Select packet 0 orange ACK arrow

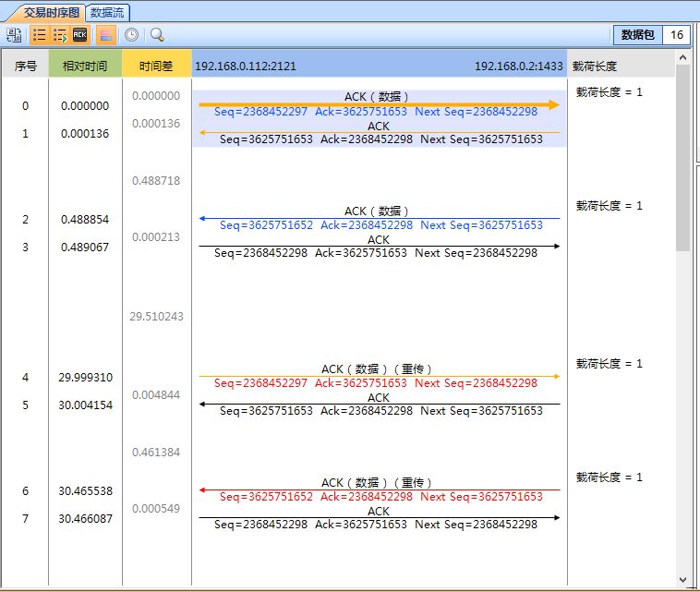point(379,105)
